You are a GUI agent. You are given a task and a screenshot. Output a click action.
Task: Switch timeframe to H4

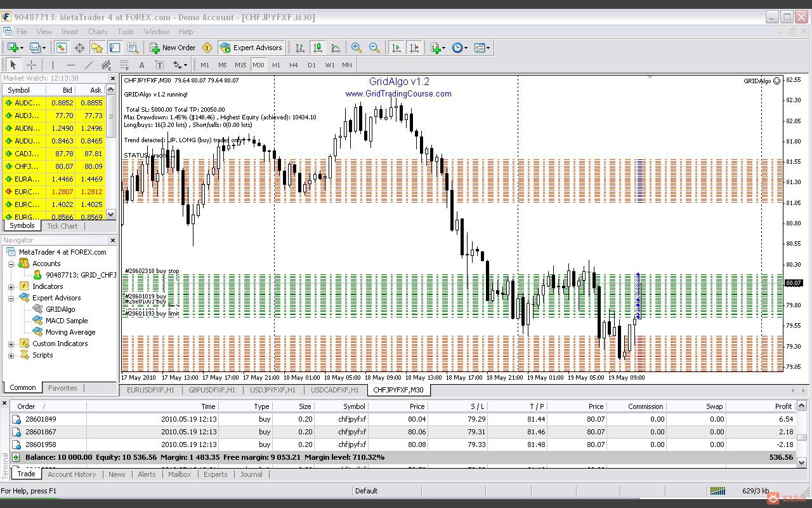[x=294, y=64]
